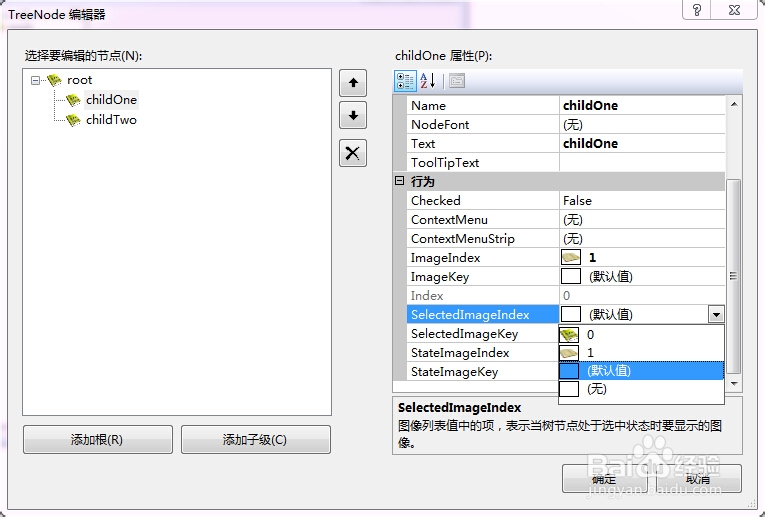Click the property grid scrollbar down arrow

pyautogui.click(x=734, y=384)
